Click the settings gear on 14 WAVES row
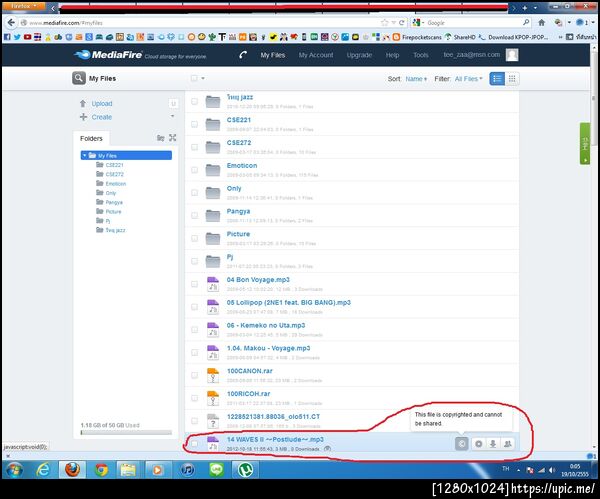 click(x=478, y=444)
